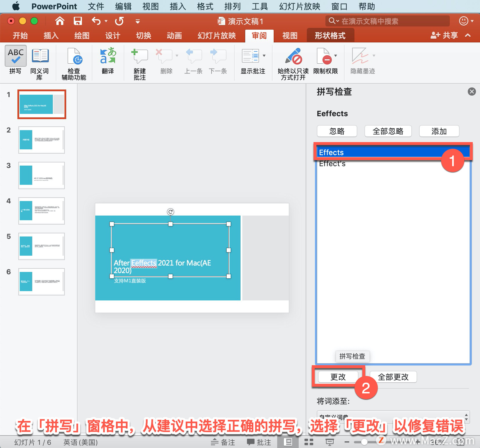Switch to Normal view icon
480x448 pixels.
288,442
